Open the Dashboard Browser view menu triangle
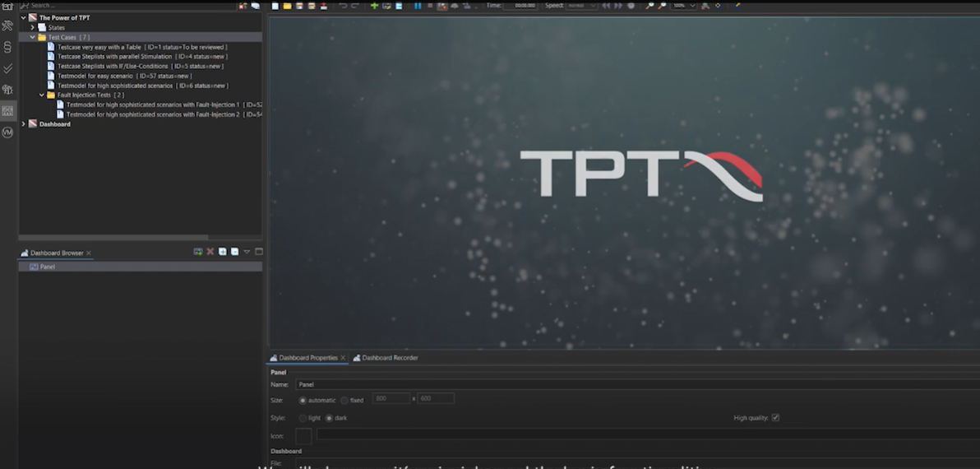This screenshot has width=980, height=469. 247,252
